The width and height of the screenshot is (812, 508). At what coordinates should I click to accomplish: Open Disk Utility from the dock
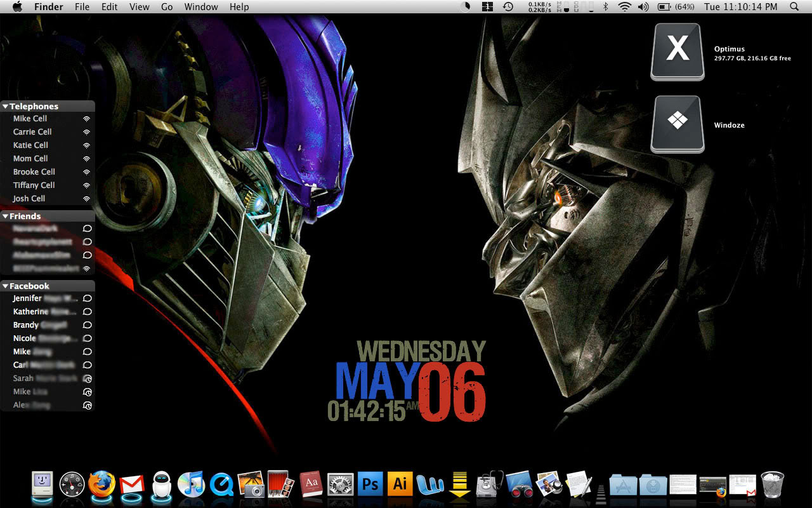(489, 485)
